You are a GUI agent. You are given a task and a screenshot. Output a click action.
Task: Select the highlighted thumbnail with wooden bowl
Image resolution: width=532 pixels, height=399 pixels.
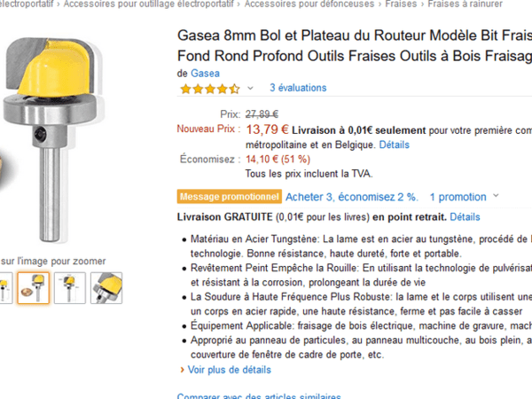[34, 288]
